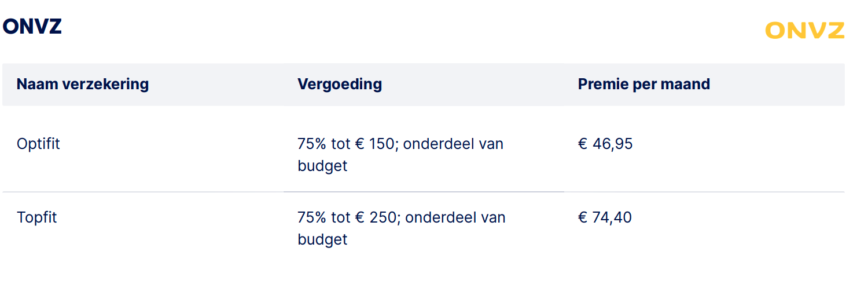Select the Optifit insurance name
This screenshot has width=868, height=284.
click(x=38, y=144)
